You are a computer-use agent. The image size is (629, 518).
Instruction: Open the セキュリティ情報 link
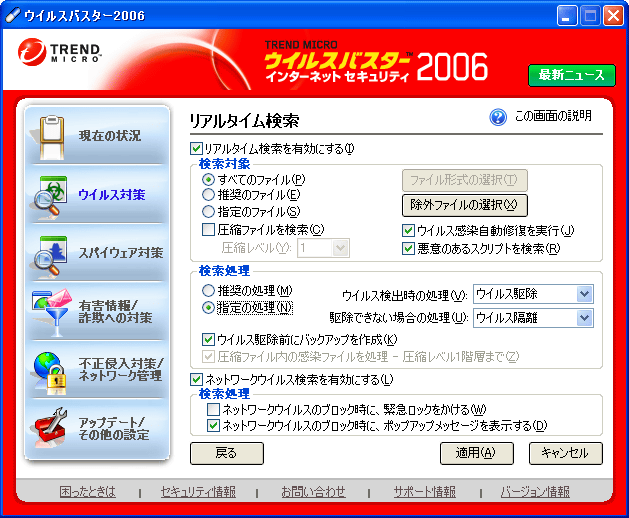pos(198,492)
